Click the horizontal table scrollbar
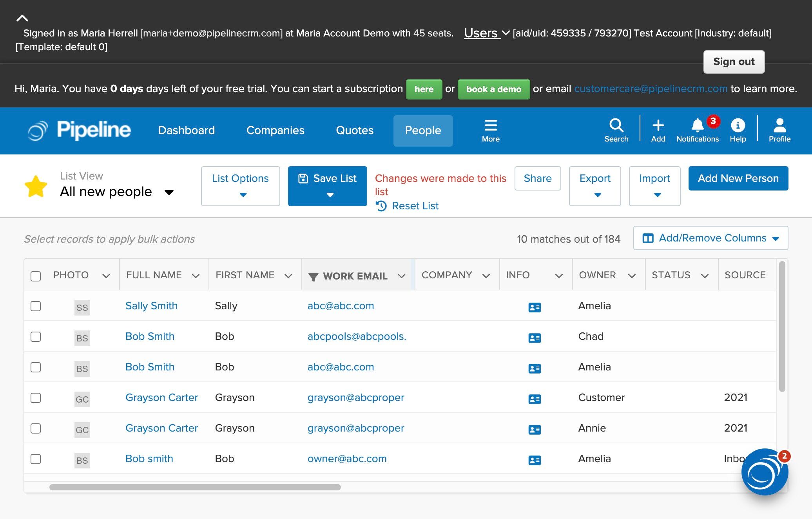The width and height of the screenshot is (812, 519). 195,487
